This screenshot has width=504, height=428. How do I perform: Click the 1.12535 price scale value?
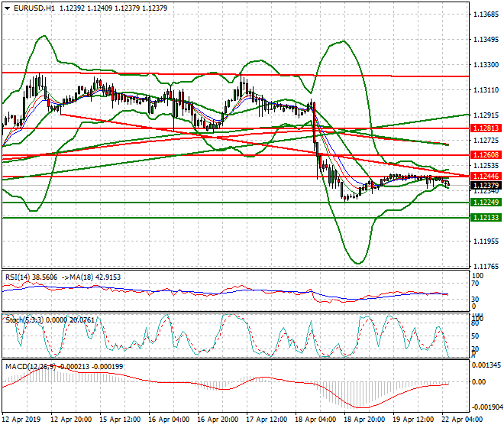tap(486, 165)
